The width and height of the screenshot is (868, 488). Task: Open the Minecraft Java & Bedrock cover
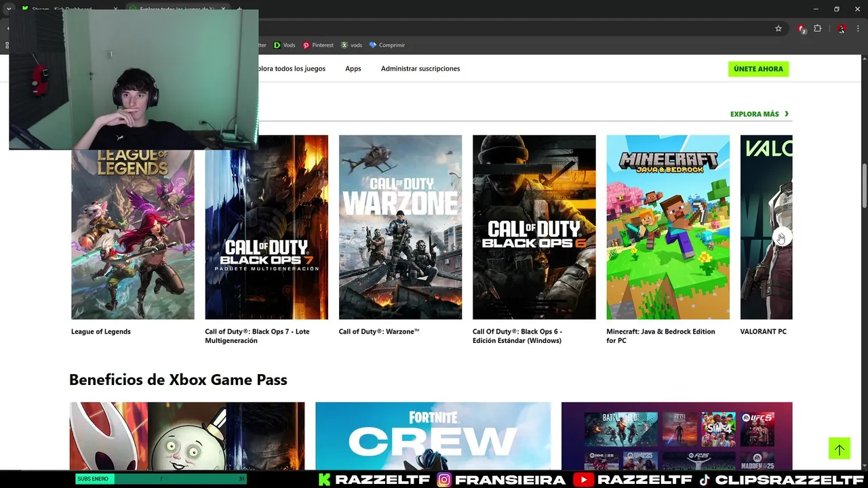pyautogui.click(x=668, y=227)
